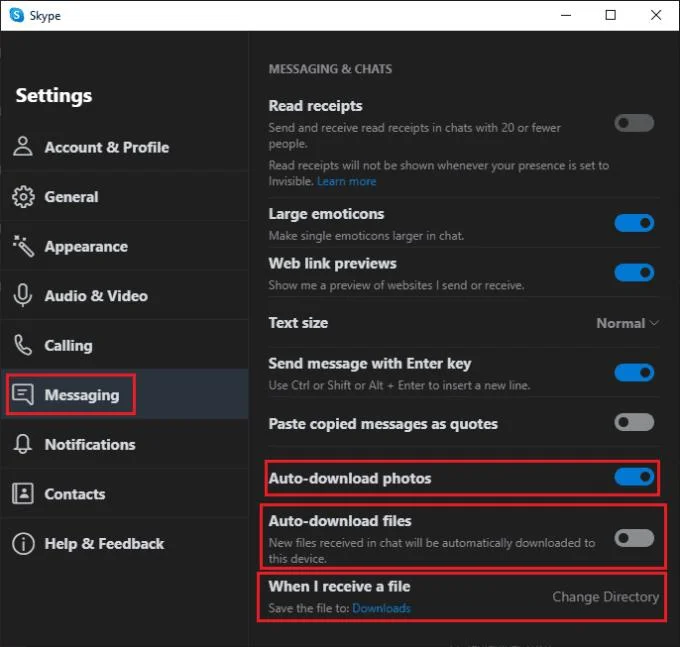
Task: Go to Contacts settings section
Action: 125,493
